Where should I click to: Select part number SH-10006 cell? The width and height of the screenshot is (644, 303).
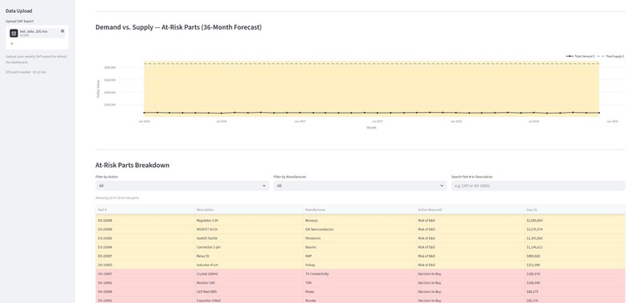coord(145,292)
